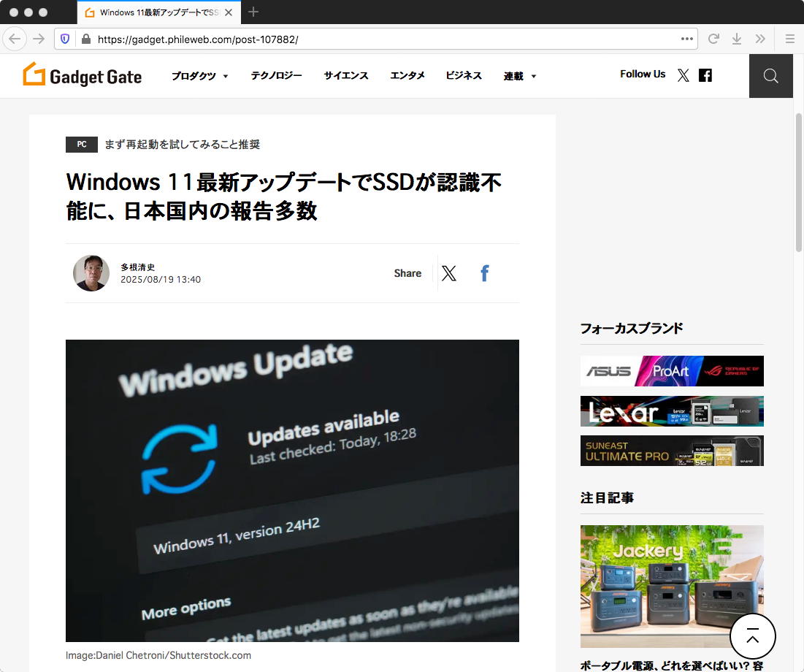804x672 pixels.
Task: Open the browser downloads arrow icon
Action: 737,39
